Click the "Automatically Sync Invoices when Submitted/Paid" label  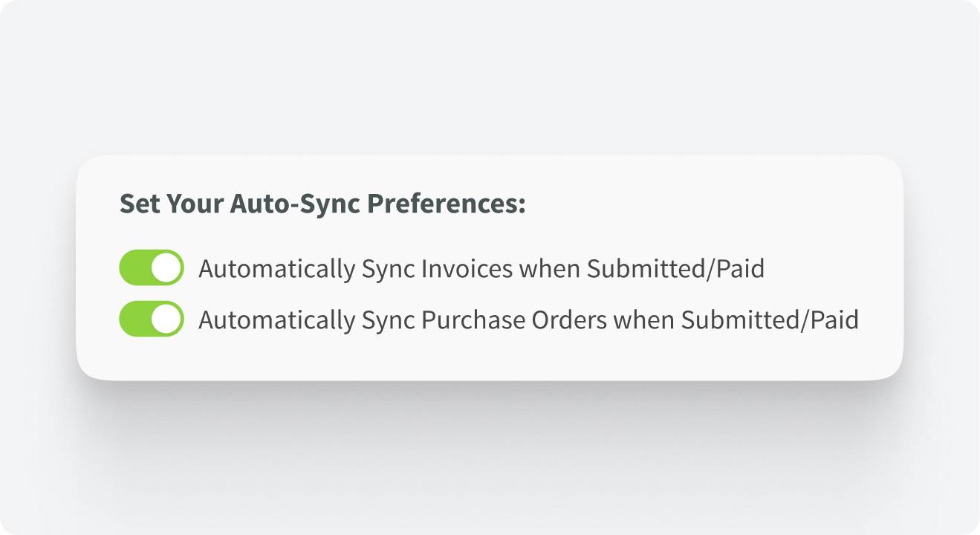coord(481,268)
